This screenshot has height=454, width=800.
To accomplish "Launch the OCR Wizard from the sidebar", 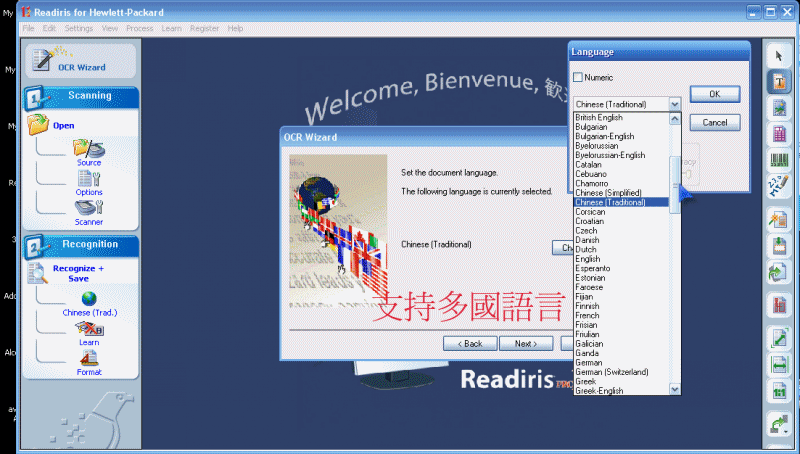I will point(81,61).
